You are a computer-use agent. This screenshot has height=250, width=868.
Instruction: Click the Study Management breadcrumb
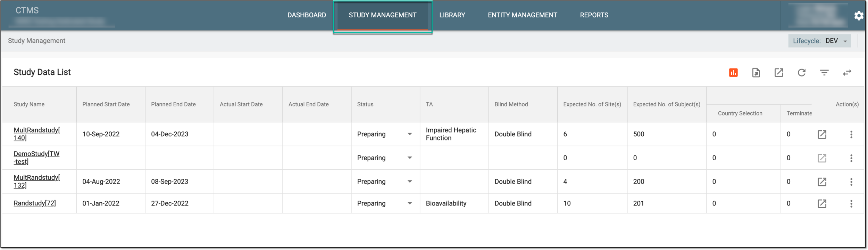pyautogui.click(x=36, y=41)
